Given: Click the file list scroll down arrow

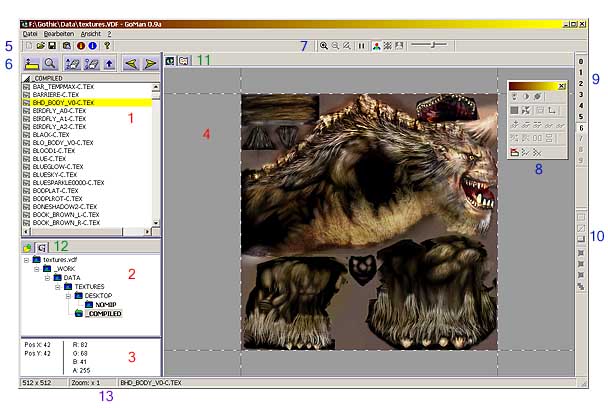Looking at the screenshot, I should point(156,223).
